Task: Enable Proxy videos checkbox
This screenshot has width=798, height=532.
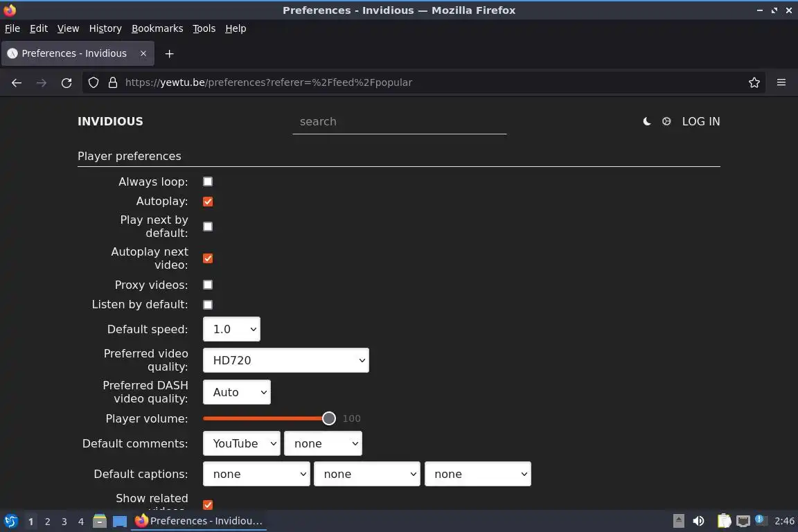Action: coord(208,285)
